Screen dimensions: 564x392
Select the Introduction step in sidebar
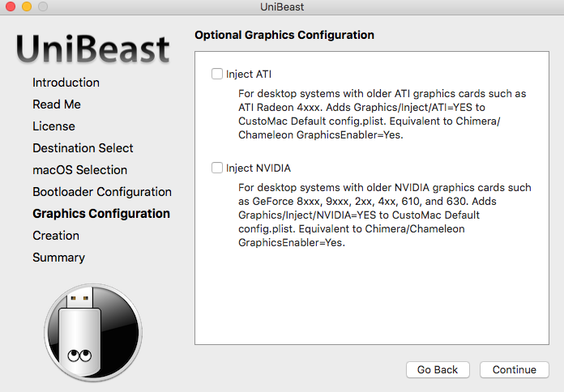(x=66, y=83)
